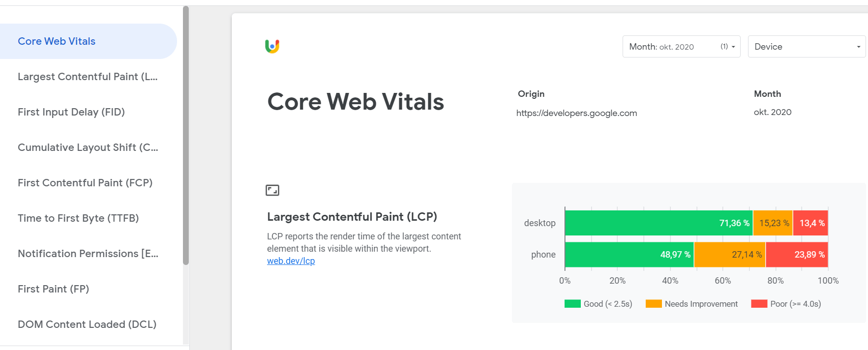Click the Month dropdown arrow

(x=733, y=47)
